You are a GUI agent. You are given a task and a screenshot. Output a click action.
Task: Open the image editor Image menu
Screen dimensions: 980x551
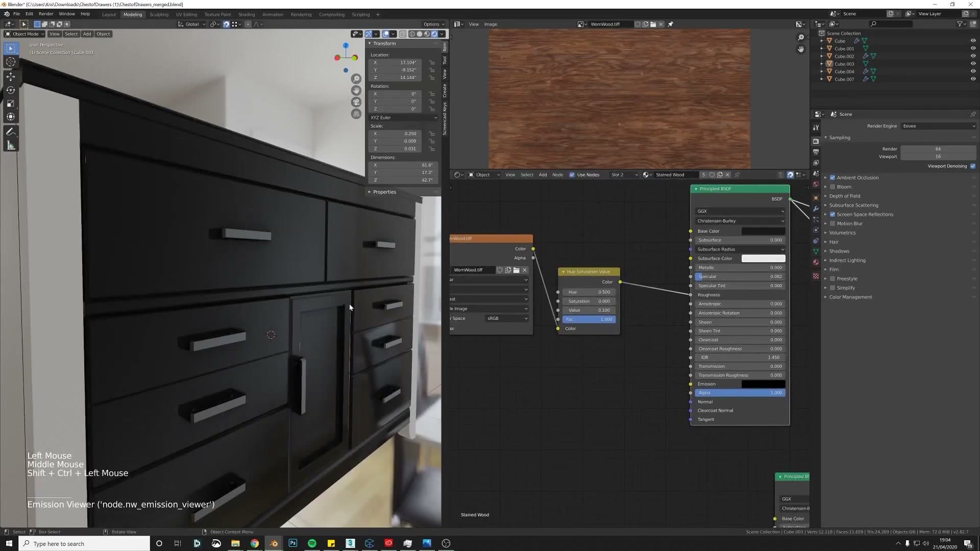pos(491,24)
